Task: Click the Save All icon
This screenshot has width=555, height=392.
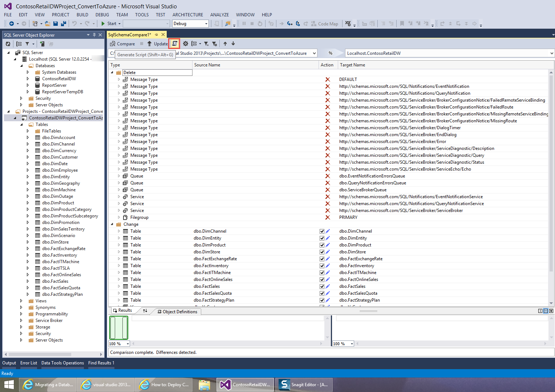Action: 64,24
